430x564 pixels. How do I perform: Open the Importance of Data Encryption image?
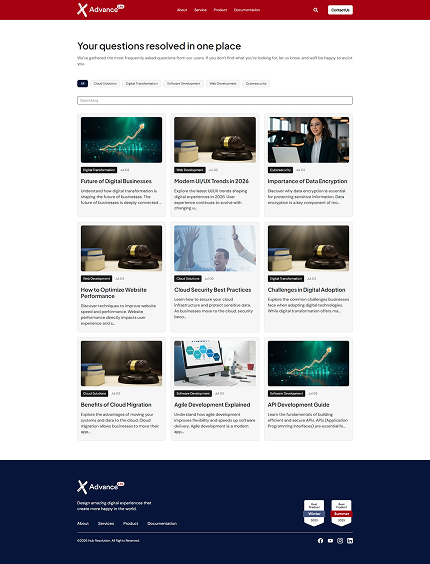pyautogui.click(x=308, y=140)
